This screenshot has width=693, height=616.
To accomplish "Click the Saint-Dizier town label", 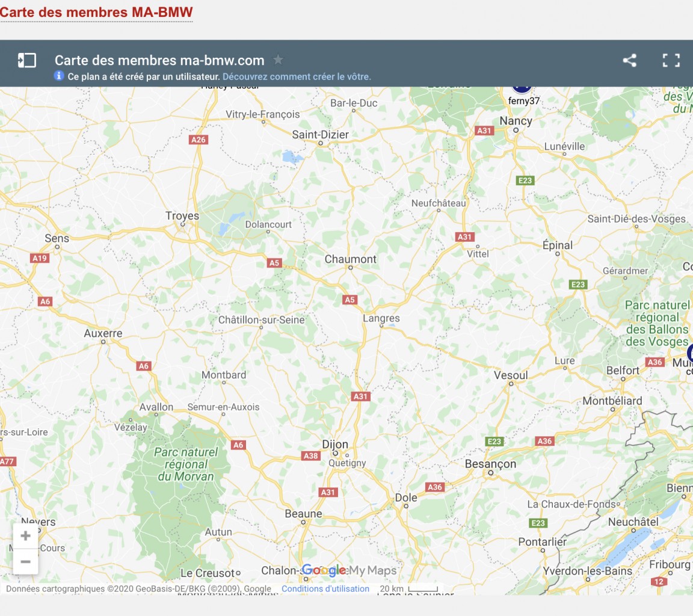I will (x=321, y=134).
